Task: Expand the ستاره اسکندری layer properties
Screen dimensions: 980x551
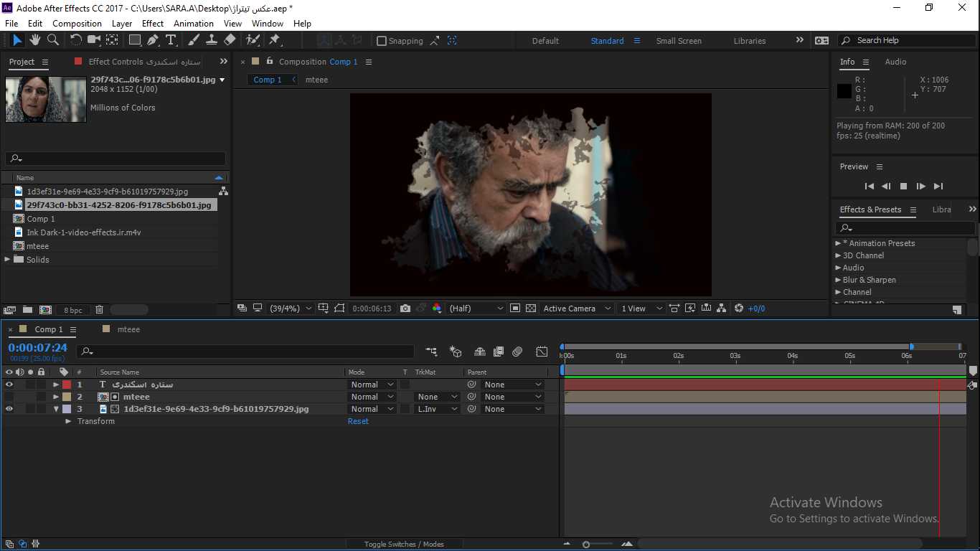Action: click(56, 385)
